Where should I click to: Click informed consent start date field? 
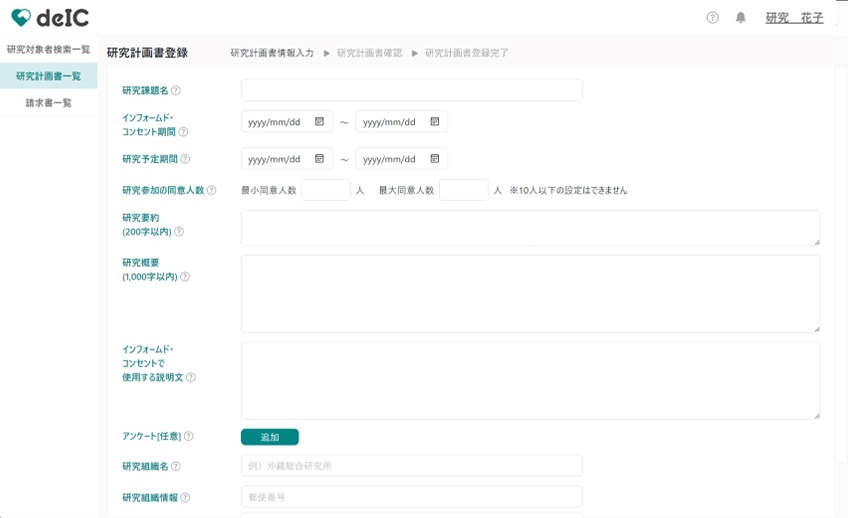tap(287, 122)
